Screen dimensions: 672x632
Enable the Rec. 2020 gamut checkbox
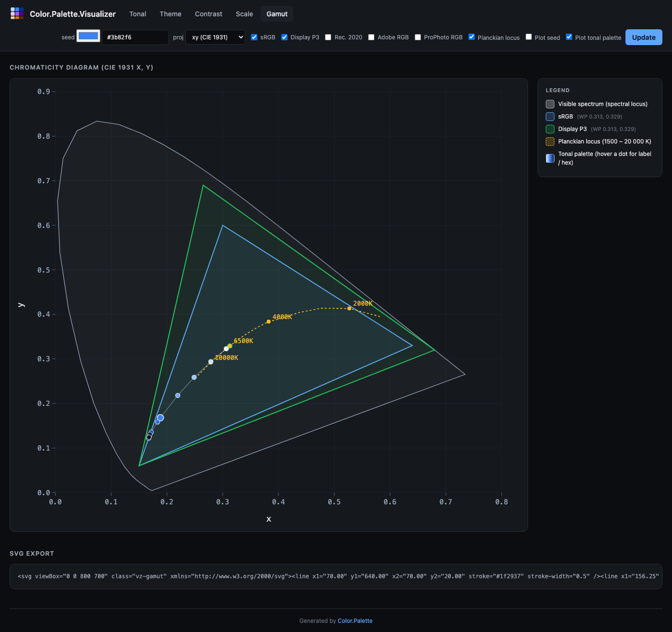coord(328,37)
